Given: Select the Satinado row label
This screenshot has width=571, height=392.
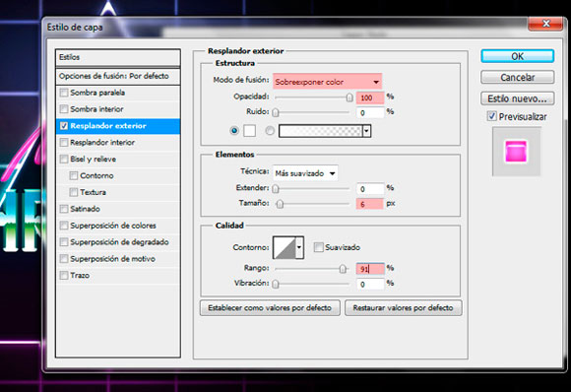Looking at the screenshot, I should 85,209.
